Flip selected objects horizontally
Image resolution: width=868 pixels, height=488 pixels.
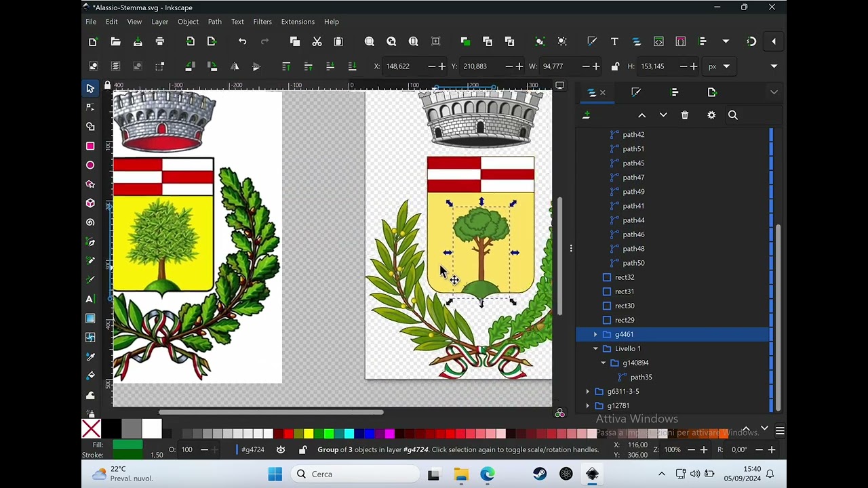point(235,66)
